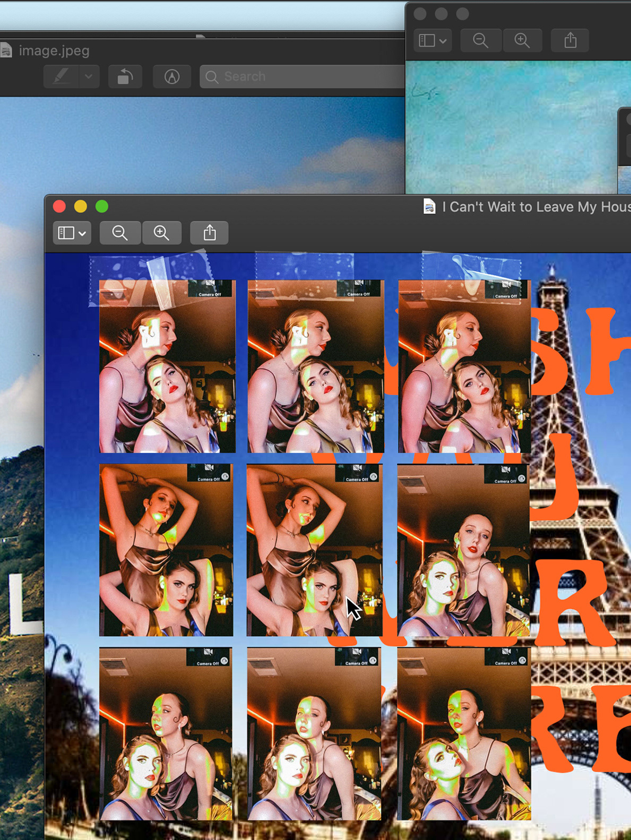Open sidebar view dropdown in top-right window

coord(433,40)
